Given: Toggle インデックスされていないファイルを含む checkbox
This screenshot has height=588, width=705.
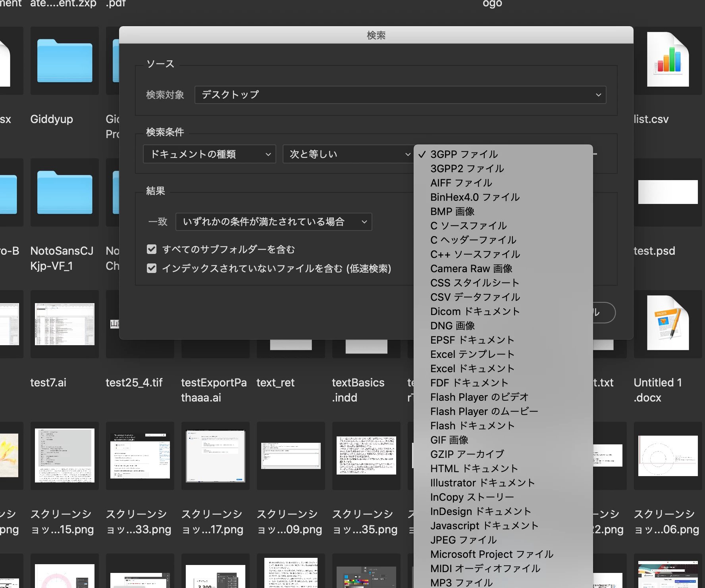Looking at the screenshot, I should coord(151,268).
